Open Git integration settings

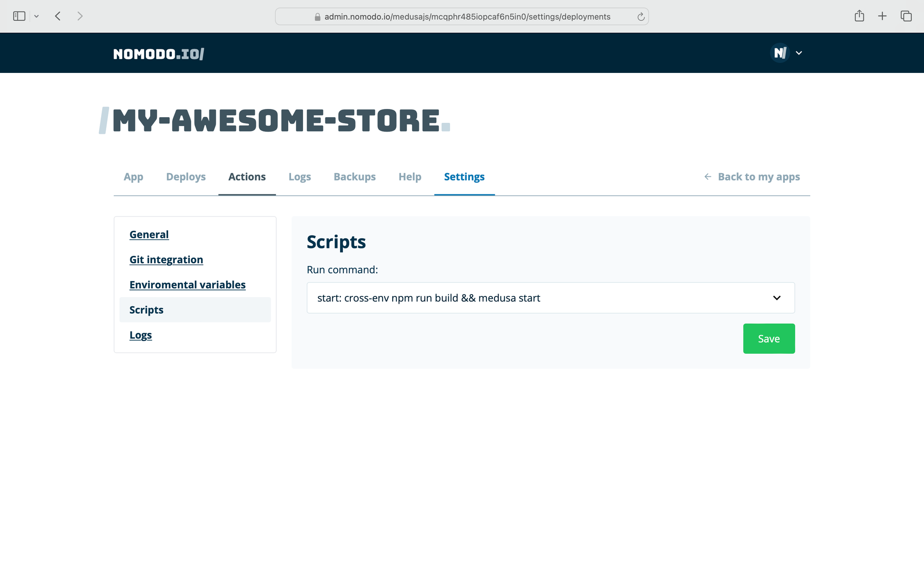(x=166, y=260)
